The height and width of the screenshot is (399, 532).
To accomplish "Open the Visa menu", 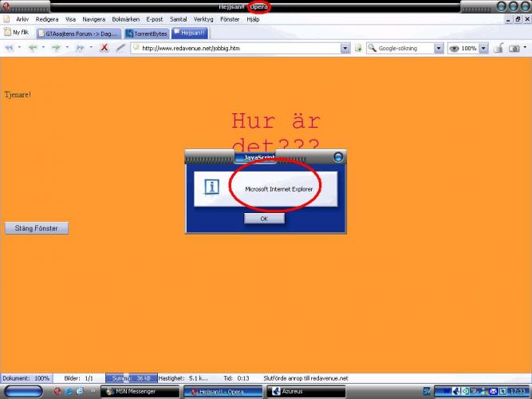I will point(70,19).
